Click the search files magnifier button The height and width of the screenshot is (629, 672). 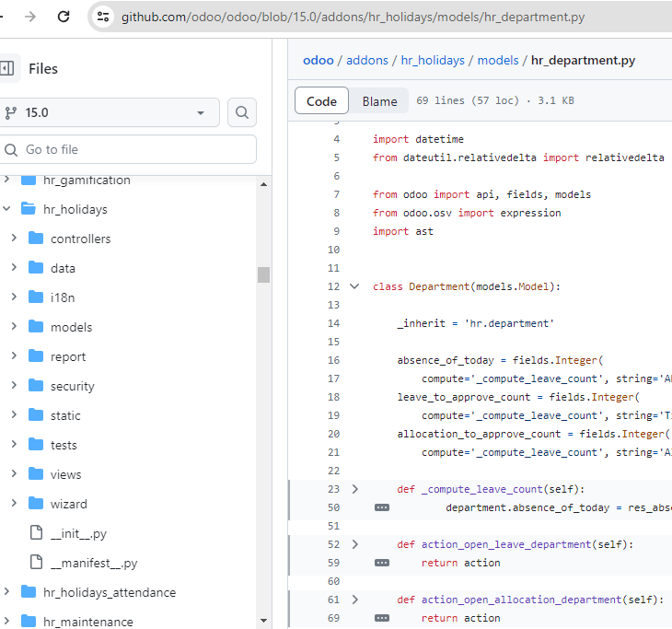pos(242,112)
